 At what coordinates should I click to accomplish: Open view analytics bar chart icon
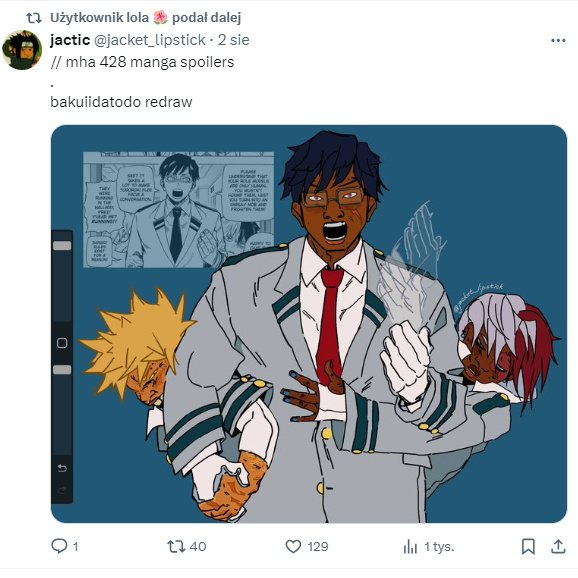(x=410, y=546)
